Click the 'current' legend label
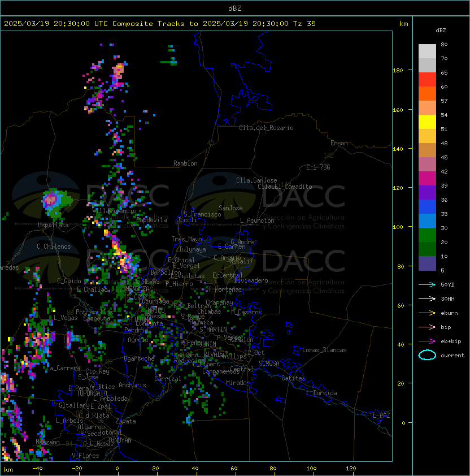Screen dimensions: 470x476 452,356
